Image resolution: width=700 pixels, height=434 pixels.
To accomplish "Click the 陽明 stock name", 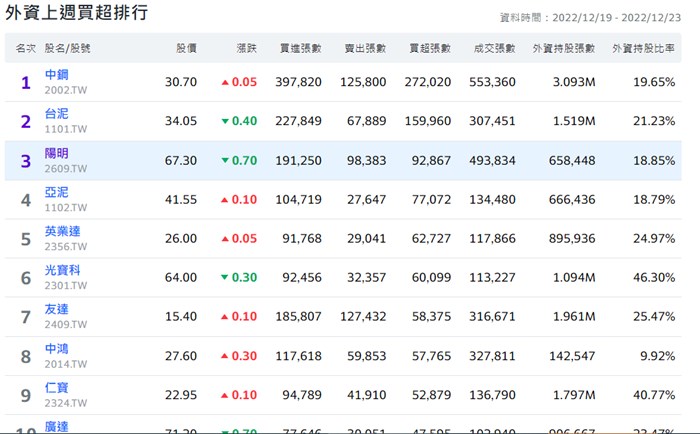I will 57,154.
